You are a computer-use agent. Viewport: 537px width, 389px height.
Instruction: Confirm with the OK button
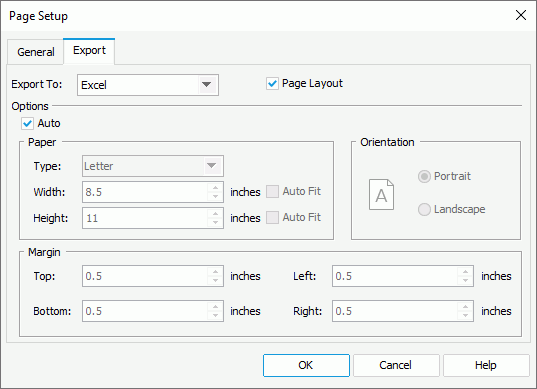(x=306, y=365)
